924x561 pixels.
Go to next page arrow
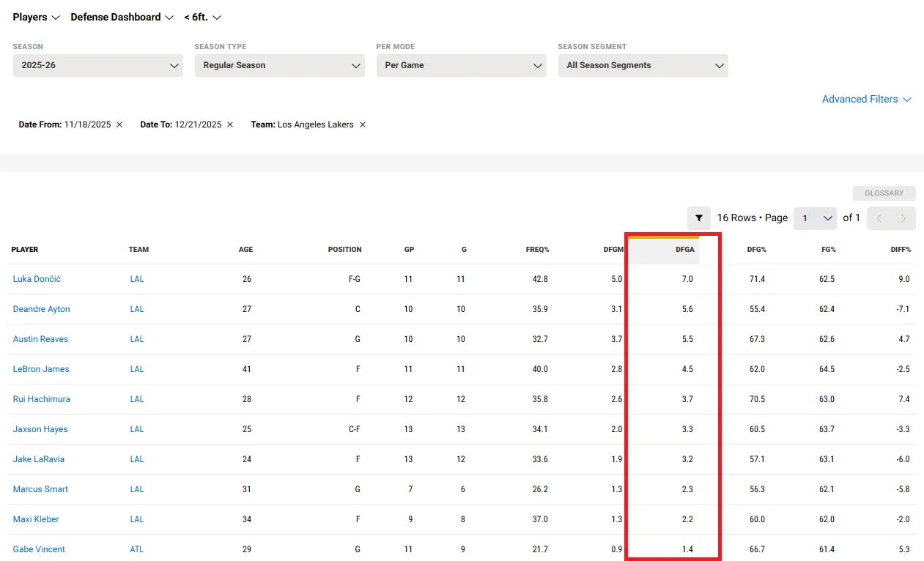(x=903, y=218)
